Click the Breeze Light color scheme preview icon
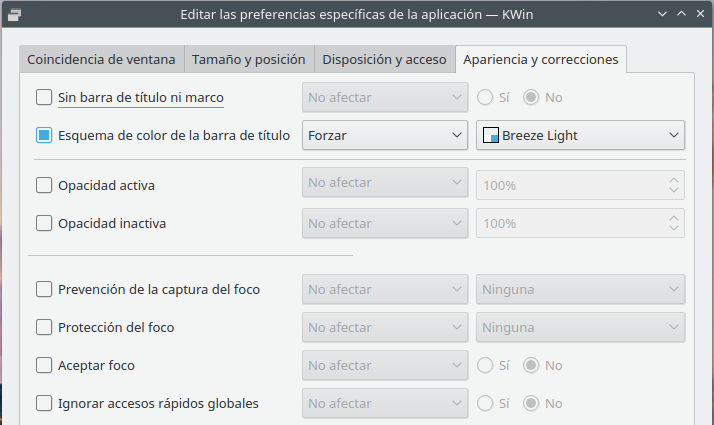714x425 pixels. pos(490,135)
